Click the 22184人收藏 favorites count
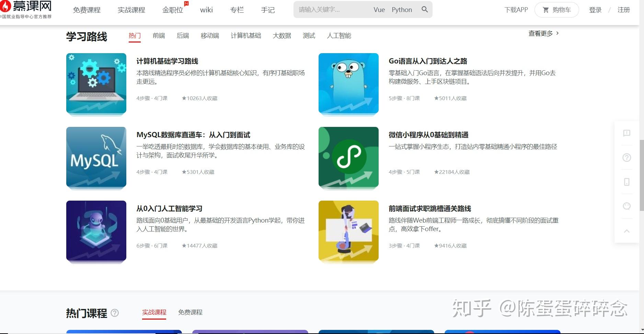Viewport: 644px width, 334px height. tap(452, 172)
